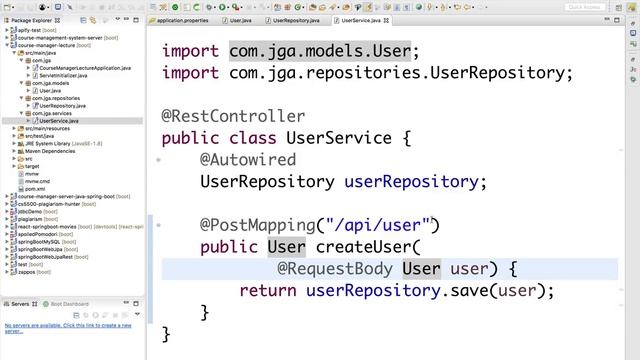The image size is (640, 360).
Task: Expand the src/main/resources folder
Action: tap(14, 128)
